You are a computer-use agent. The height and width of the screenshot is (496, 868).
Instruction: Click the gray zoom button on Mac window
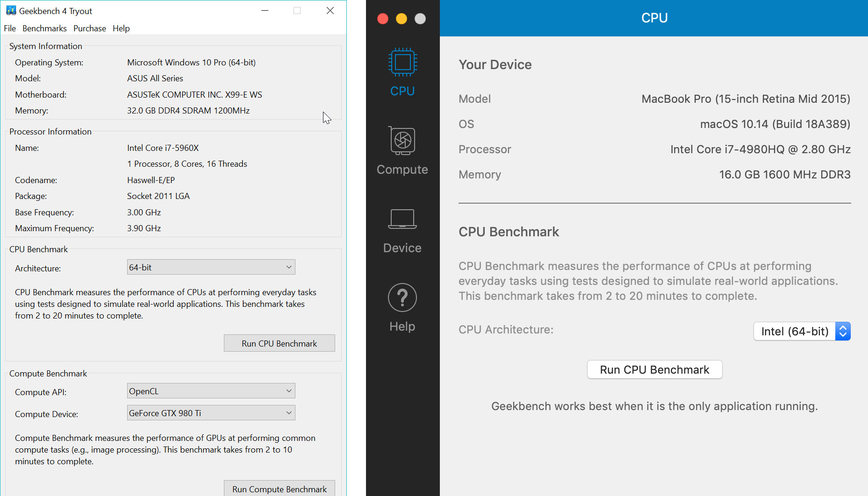(420, 19)
